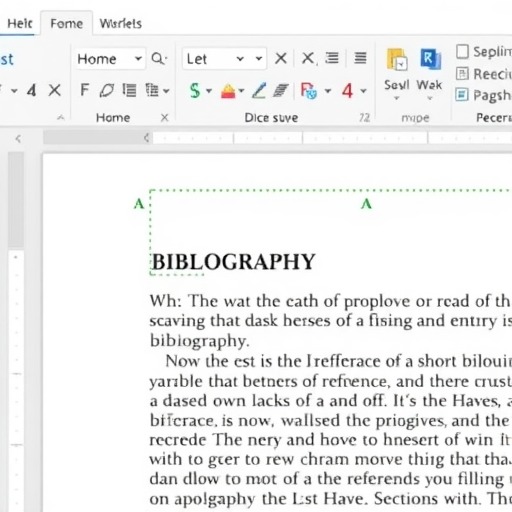Click the red-yellow highlighter fill icon
Image resolution: width=512 pixels, height=512 pixels.
(228, 91)
